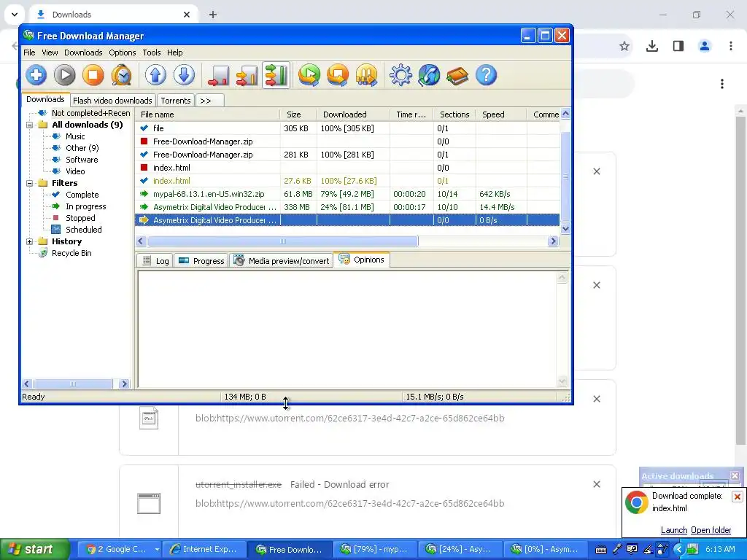747x560 pixels.
Task: Collapse the Filters tree node
Action: [29, 183]
